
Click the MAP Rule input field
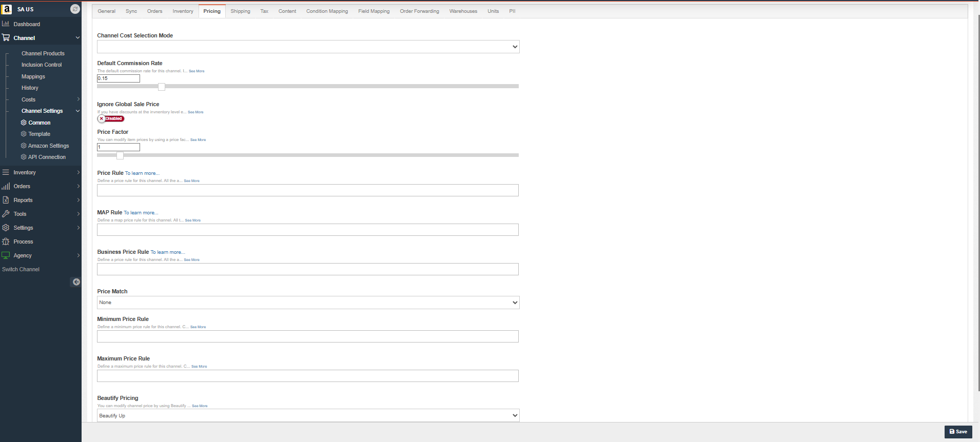pos(308,230)
